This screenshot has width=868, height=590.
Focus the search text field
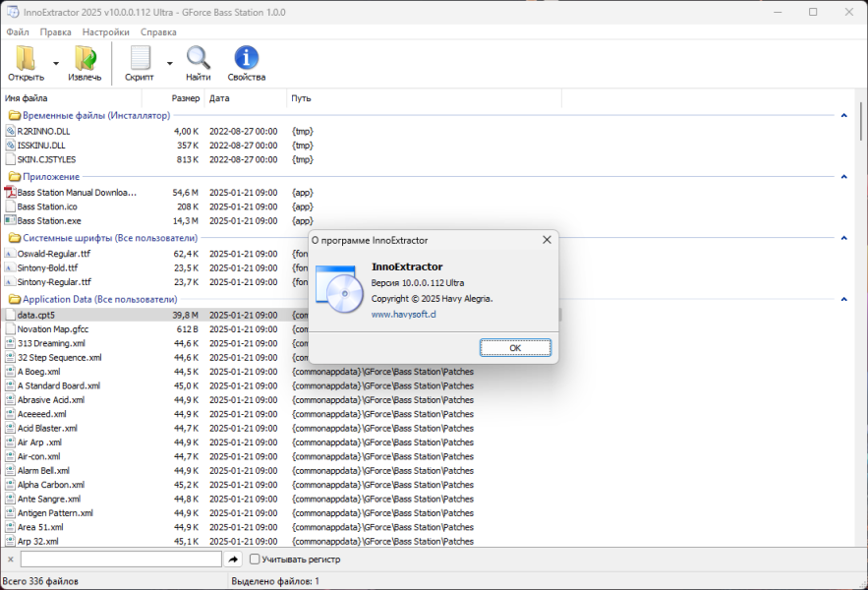(121, 560)
